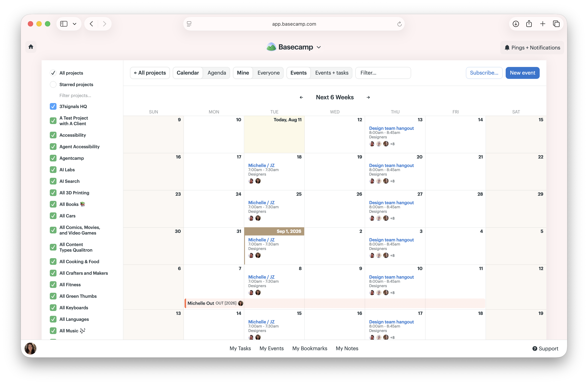This screenshot has height=385, width=588.
Task: Expand the Basecamp menu chevron
Action: (319, 47)
